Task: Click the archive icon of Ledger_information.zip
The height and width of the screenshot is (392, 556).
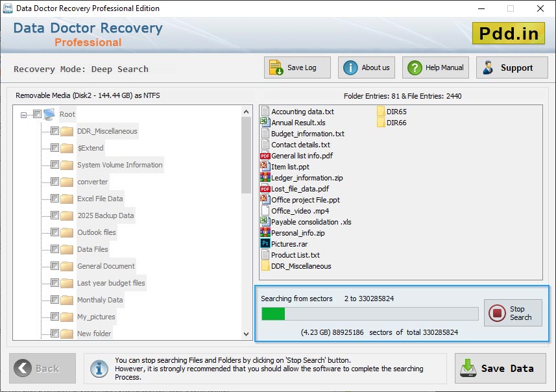Action: click(x=265, y=177)
